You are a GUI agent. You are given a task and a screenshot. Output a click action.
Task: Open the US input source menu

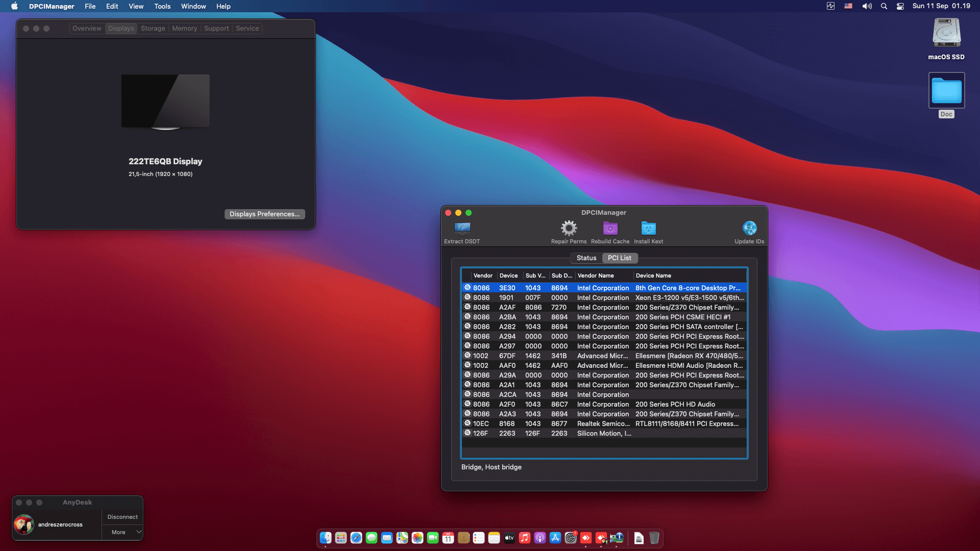[848, 6]
